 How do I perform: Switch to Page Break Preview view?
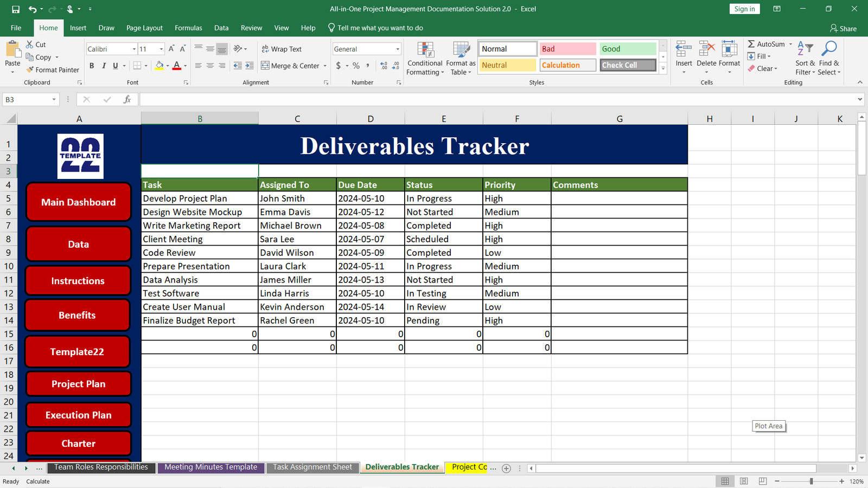pyautogui.click(x=763, y=481)
